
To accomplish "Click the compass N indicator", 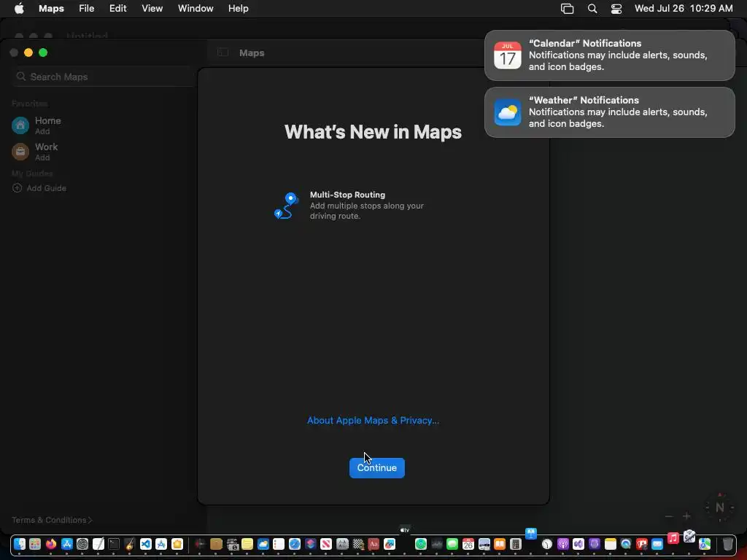I will click(720, 507).
